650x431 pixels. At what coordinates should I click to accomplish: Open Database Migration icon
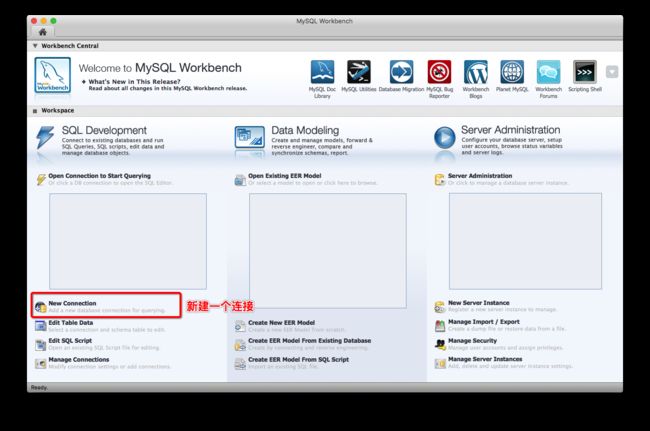(401, 72)
